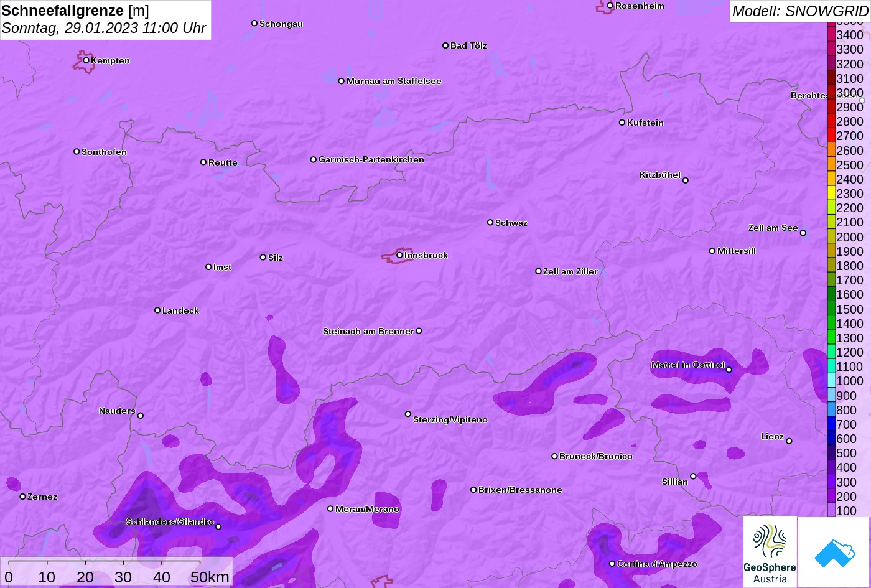This screenshot has width=871, height=588.
Task: Click the Zernez marker circle
Action: [x=22, y=497]
